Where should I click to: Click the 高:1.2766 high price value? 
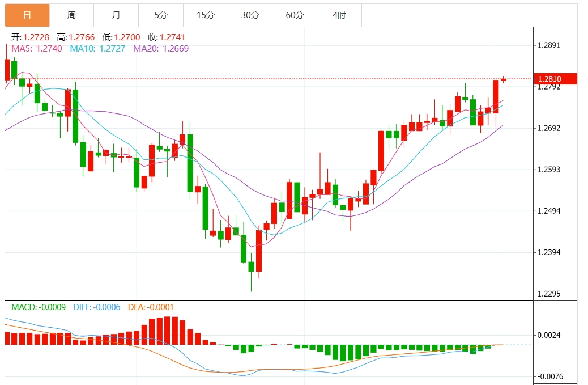coord(76,37)
